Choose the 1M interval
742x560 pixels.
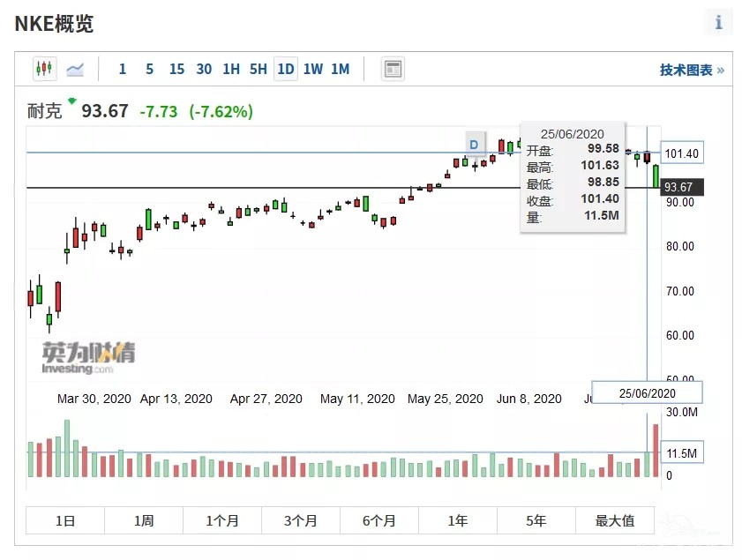pos(340,69)
